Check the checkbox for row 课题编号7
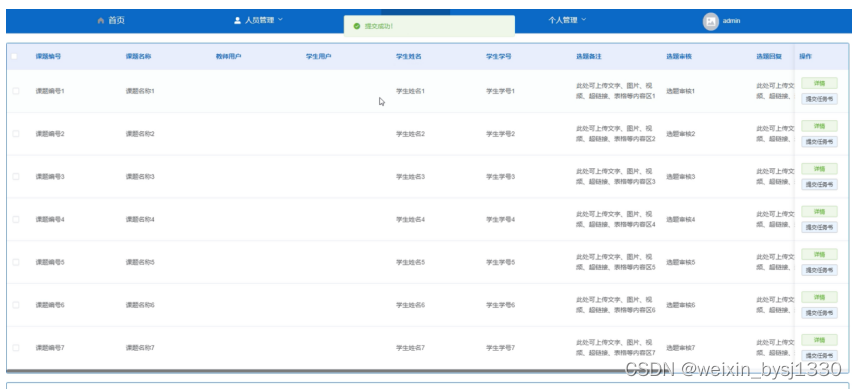The height and width of the screenshot is (389, 857). [15, 347]
